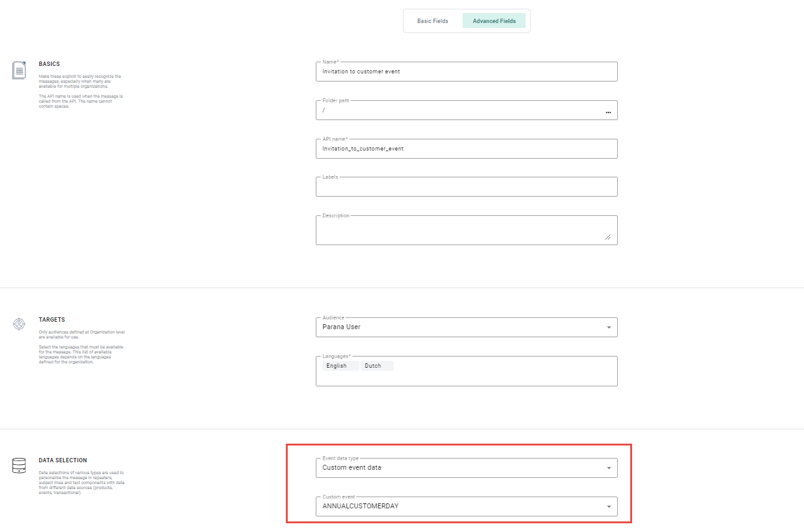Click the Description text area
The height and width of the screenshot is (532, 804).
click(x=461, y=231)
